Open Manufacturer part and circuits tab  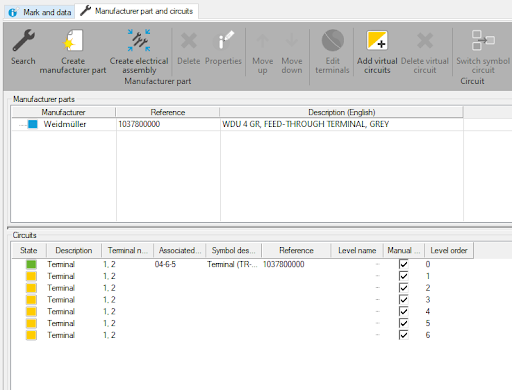pos(137,11)
